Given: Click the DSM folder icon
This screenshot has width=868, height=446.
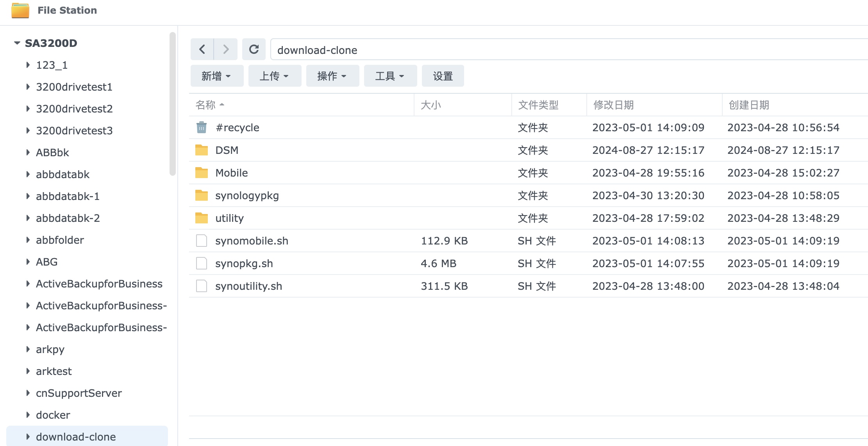Looking at the screenshot, I should click(202, 150).
